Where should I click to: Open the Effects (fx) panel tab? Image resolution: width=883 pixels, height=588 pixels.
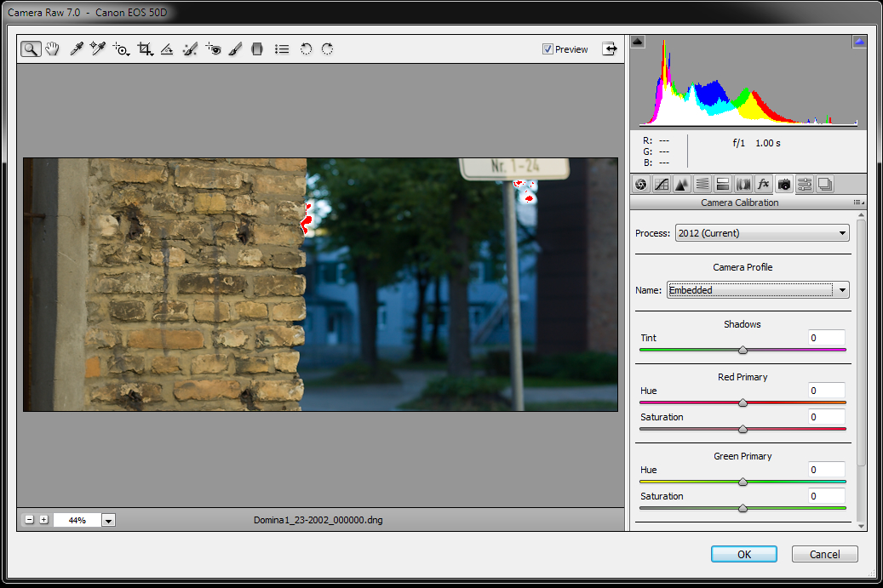763,184
